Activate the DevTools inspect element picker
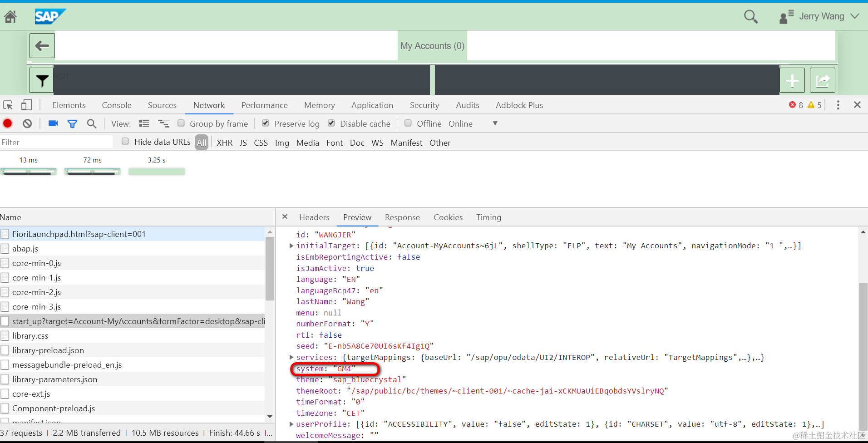Screen dimensions: 868x443 [8, 105]
